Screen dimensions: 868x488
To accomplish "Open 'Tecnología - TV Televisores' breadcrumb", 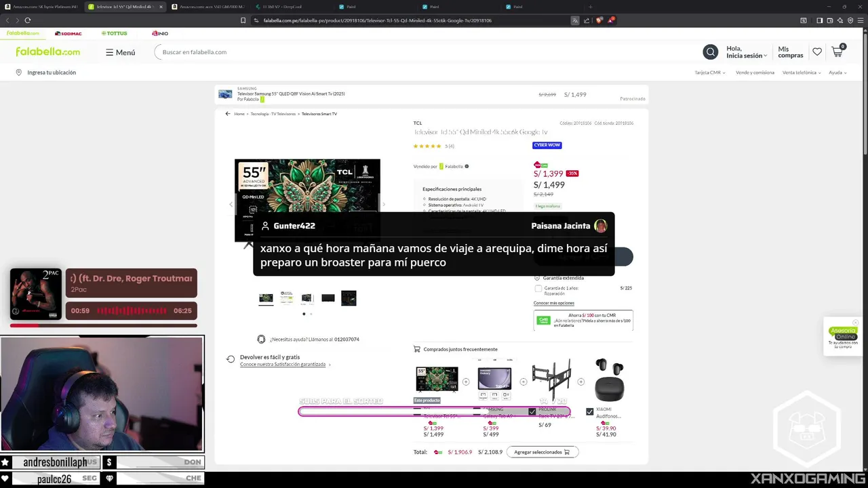I will pyautogui.click(x=273, y=114).
